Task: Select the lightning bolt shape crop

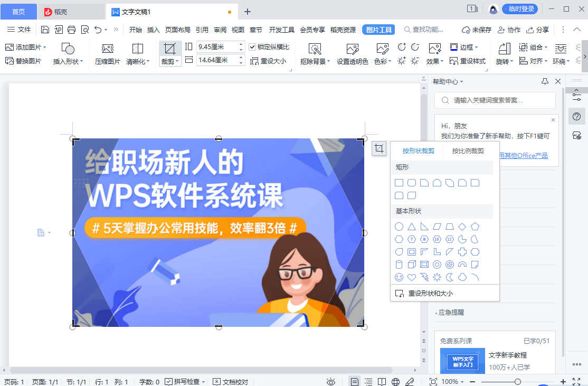Action: click(x=424, y=277)
